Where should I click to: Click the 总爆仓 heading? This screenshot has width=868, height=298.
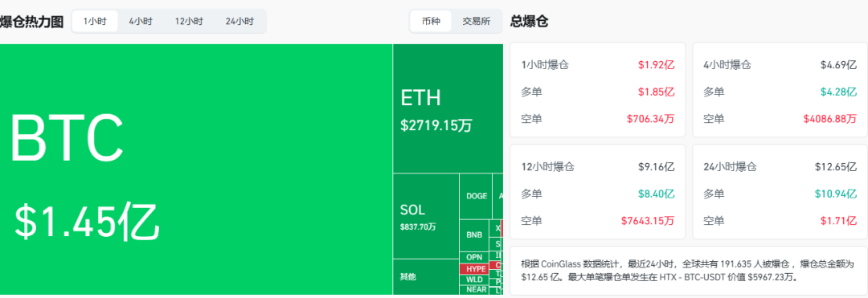point(529,22)
